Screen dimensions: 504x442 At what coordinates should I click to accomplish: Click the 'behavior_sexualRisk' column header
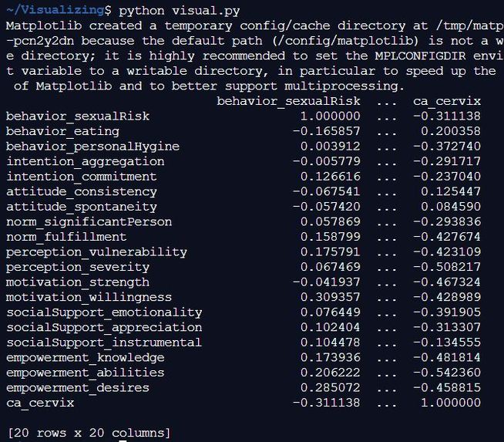pos(288,101)
